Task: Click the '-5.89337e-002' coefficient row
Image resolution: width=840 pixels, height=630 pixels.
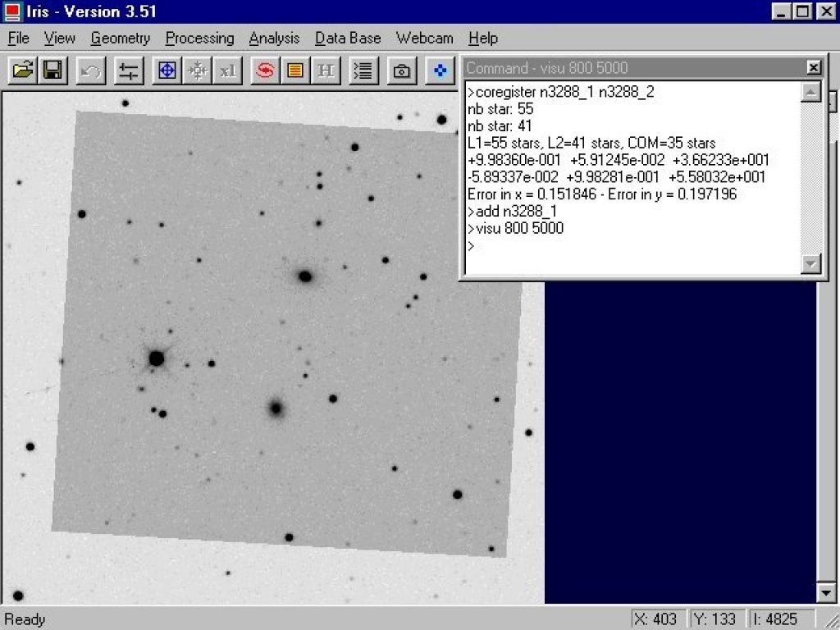Action: tap(617, 177)
